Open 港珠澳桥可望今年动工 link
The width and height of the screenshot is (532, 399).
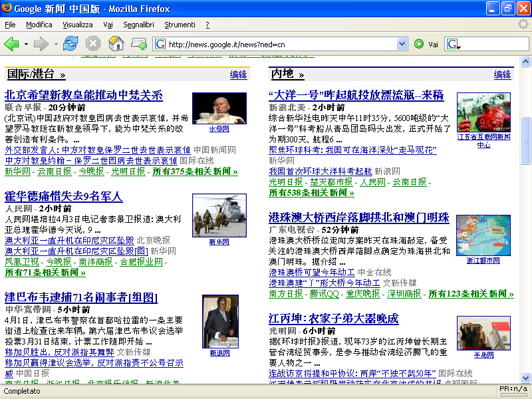tap(312, 272)
